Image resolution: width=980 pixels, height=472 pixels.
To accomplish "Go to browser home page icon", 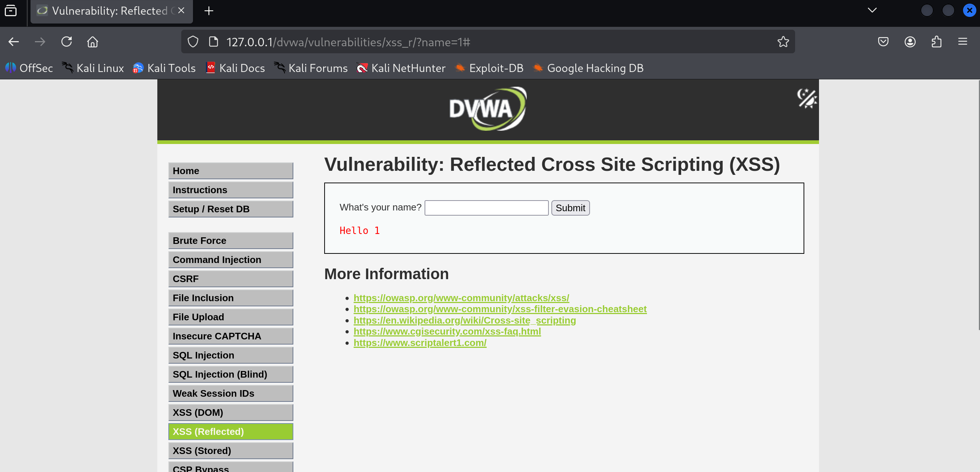I will (x=92, y=42).
